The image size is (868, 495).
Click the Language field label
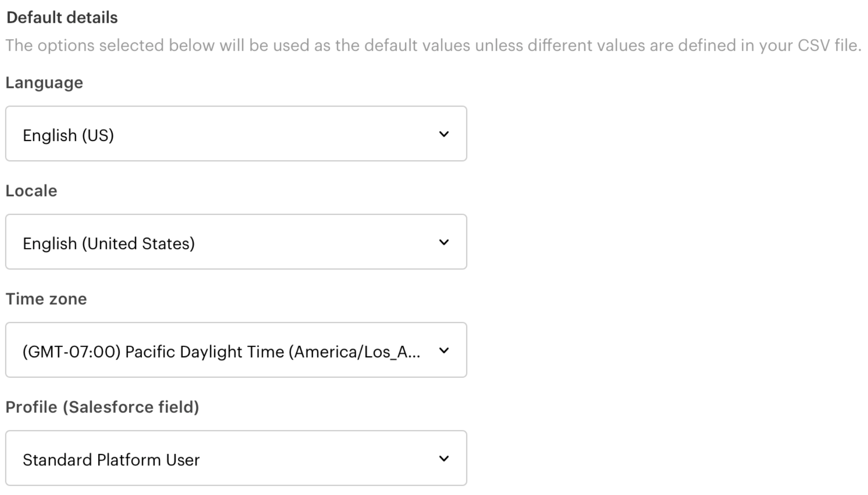tap(44, 83)
